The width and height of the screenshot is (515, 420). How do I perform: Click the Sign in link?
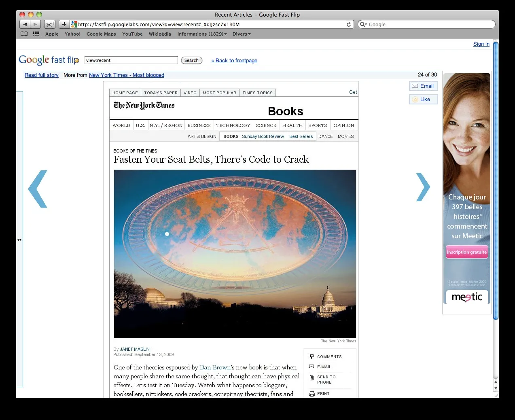point(481,44)
